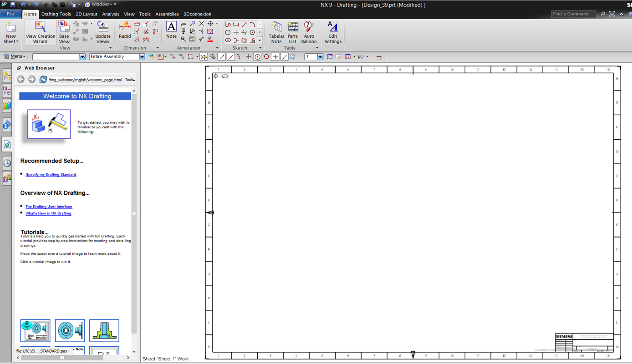Select the Rectangle sketch tool
The image size is (632, 364).
pyautogui.click(x=236, y=24)
